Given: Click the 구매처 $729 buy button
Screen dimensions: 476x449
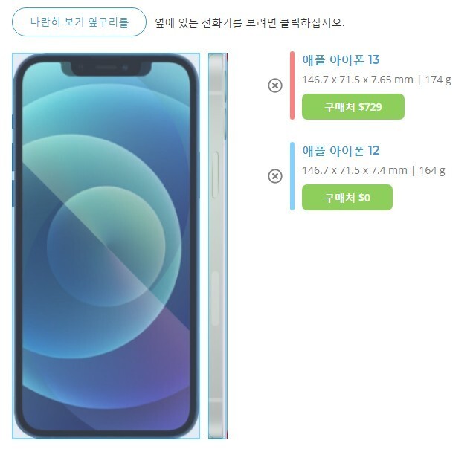Looking at the screenshot, I should click(x=353, y=106).
